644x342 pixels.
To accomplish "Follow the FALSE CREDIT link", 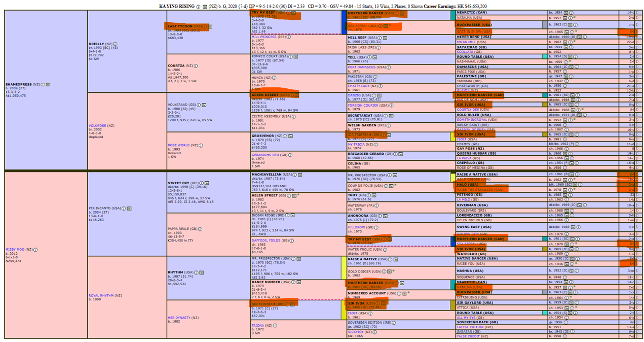I will (x=469, y=336).
